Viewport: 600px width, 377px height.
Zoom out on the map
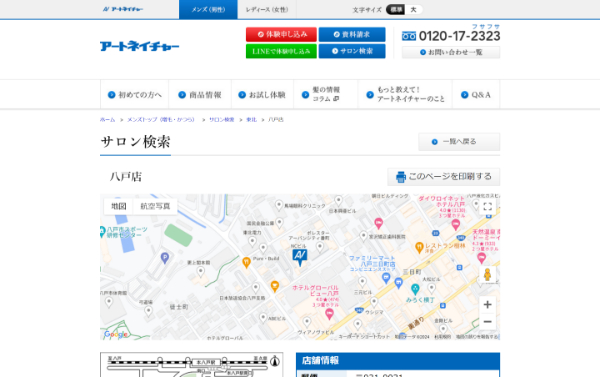[488, 322]
